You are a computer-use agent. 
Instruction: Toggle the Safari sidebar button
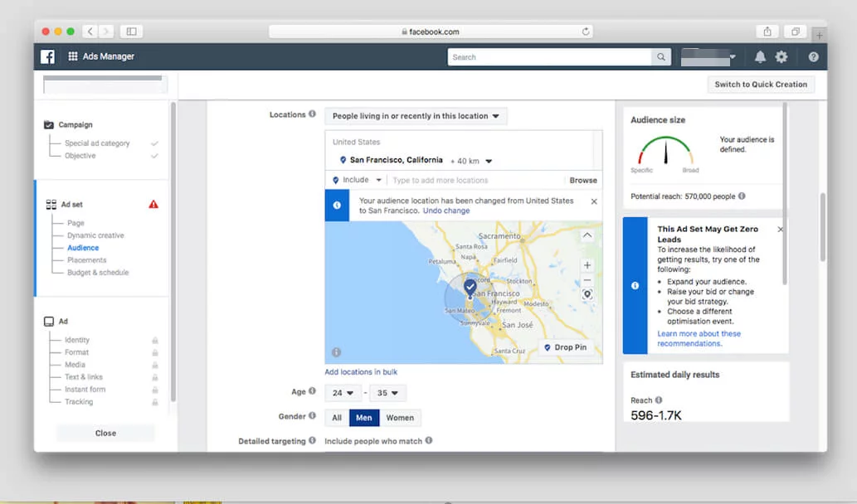131,31
